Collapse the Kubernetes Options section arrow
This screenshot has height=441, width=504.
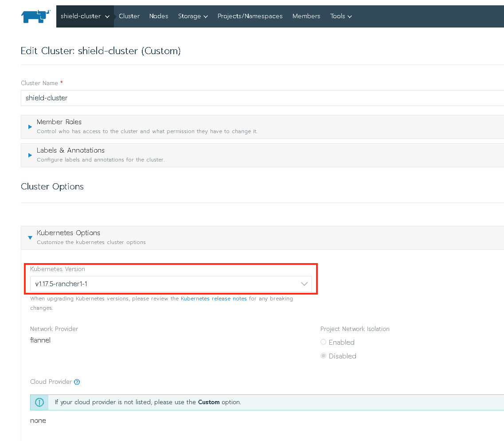(30, 238)
